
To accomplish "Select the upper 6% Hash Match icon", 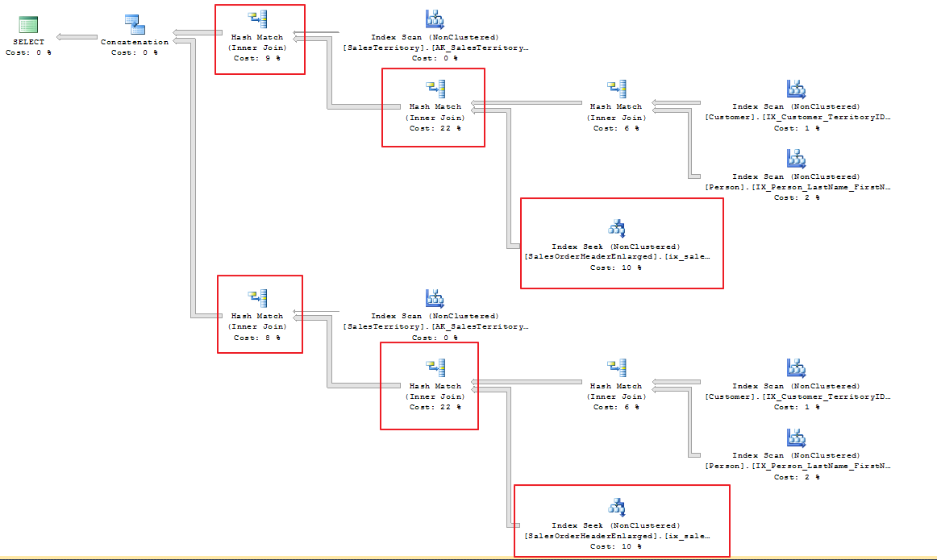I will coord(617,89).
